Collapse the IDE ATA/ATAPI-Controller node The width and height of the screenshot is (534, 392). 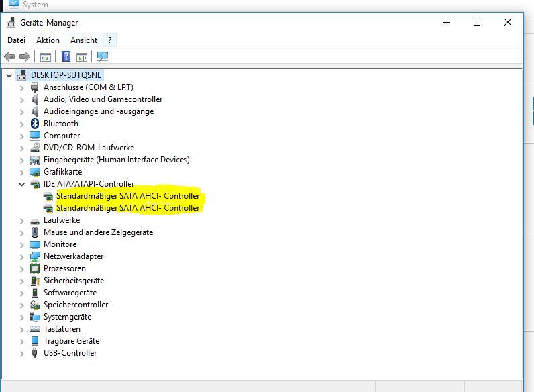21,184
